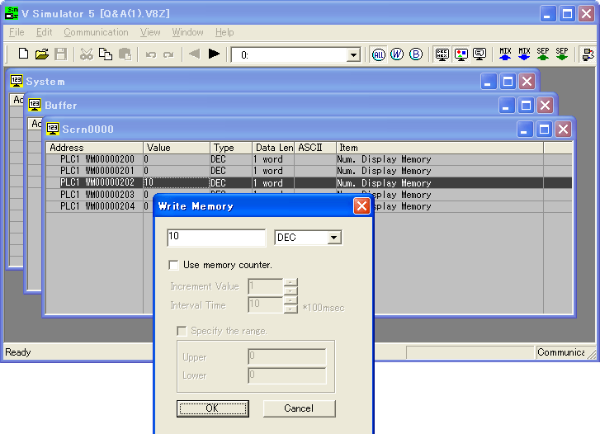
Task: Click the value input field containing 10
Action: point(216,238)
